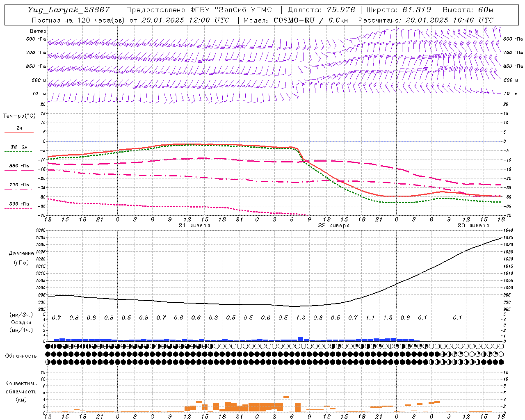Click the Давление panel label

21,253
